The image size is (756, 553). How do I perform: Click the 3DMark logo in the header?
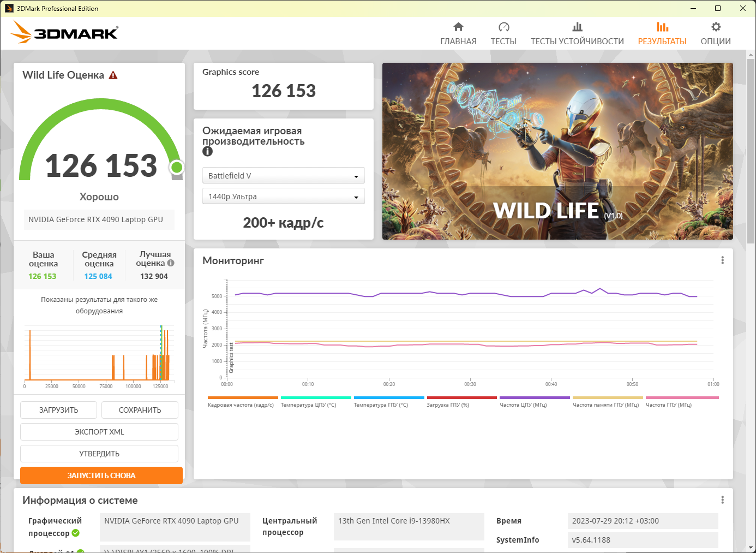[x=64, y=32]
